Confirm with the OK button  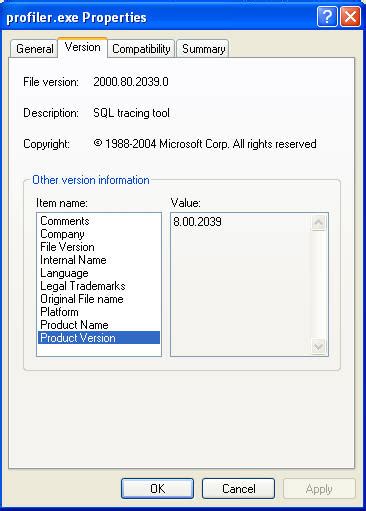(x=157, y=489)
